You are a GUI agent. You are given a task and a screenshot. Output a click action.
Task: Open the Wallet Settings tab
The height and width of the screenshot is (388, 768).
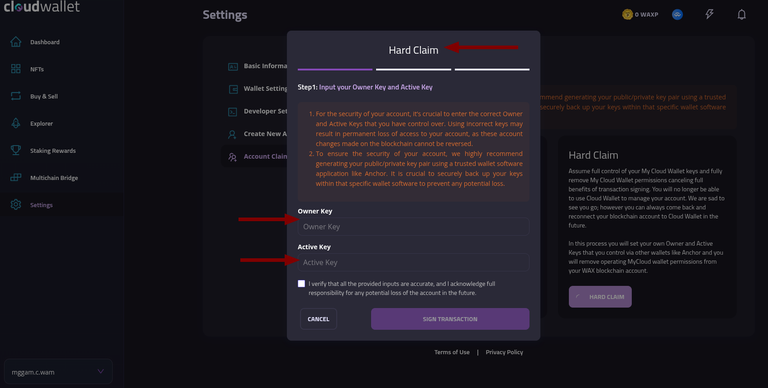coord(258,89)
